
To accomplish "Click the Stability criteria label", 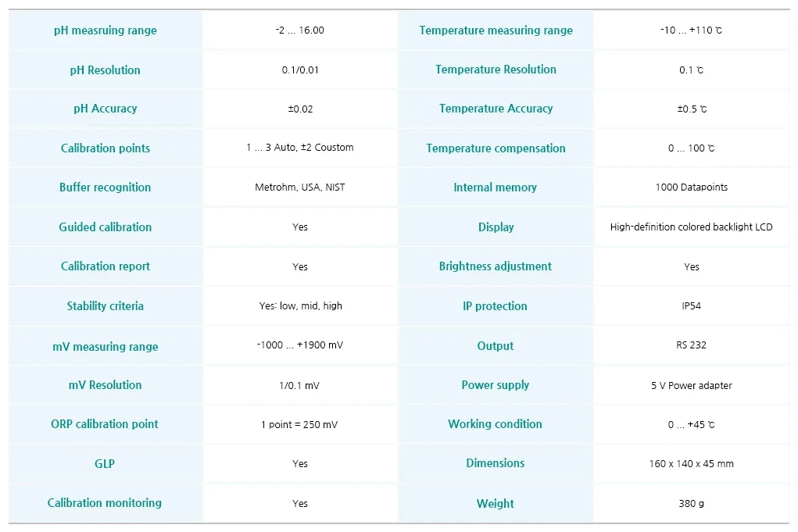I will tap(106, 305).
